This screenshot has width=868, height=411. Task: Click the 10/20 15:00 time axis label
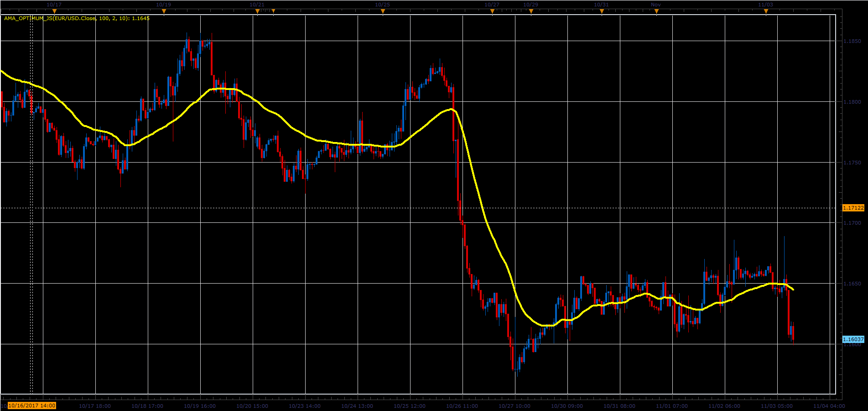(x=252, y=406)
